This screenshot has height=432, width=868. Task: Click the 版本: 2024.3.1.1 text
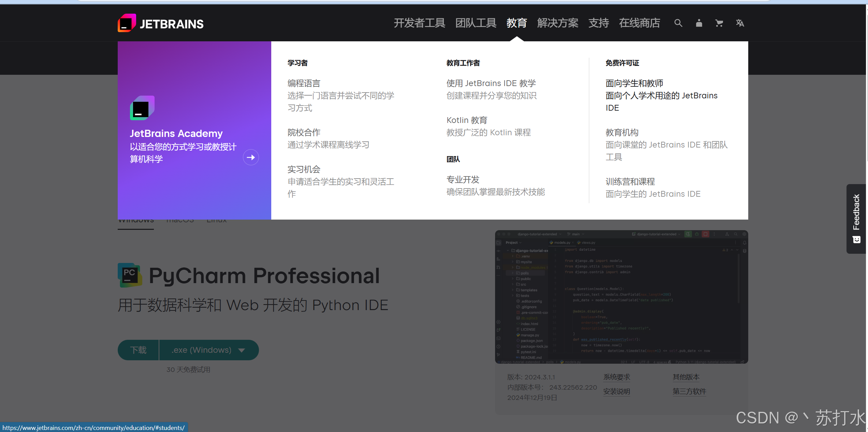pyautogui.click(x=531, y=377)
